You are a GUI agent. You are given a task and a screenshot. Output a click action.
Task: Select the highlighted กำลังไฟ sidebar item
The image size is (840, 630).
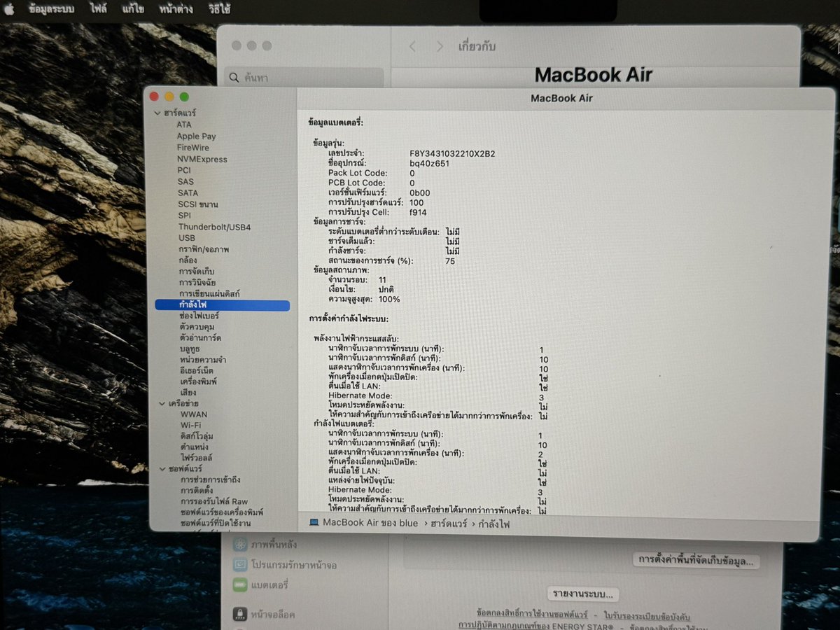click(x=223, y=305)
